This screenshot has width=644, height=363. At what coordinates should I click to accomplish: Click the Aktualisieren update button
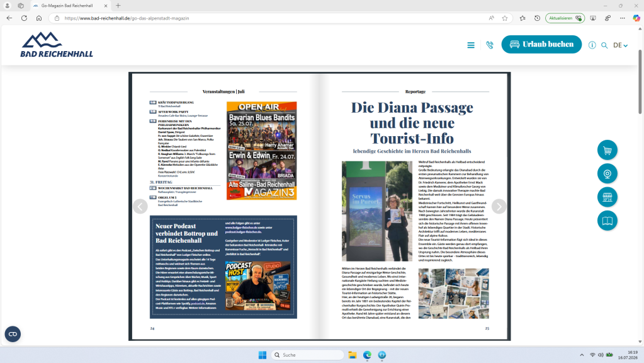(565, 18)
